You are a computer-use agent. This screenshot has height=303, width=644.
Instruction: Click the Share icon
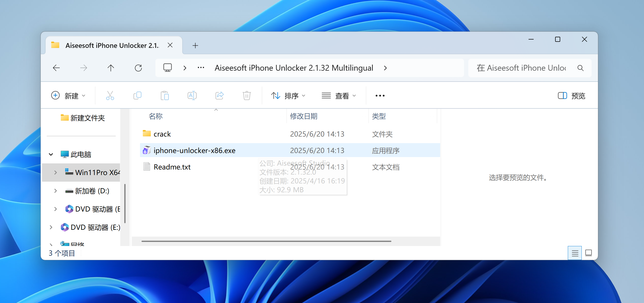(x=219, y=96)
